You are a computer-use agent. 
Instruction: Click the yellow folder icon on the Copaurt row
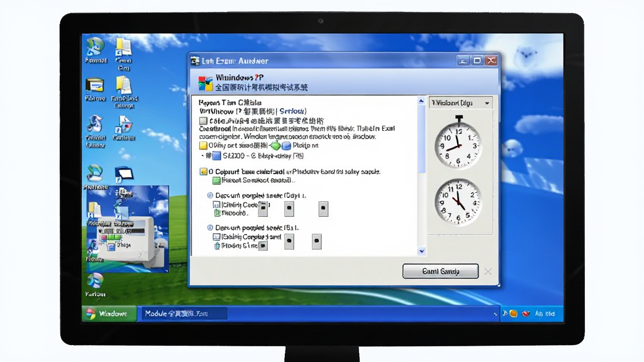point(203,172)
